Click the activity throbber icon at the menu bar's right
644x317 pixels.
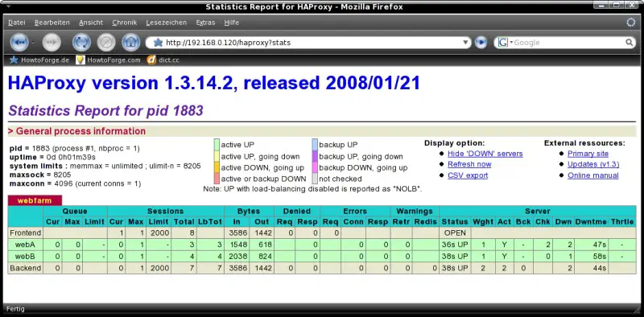tap(631, 23)
